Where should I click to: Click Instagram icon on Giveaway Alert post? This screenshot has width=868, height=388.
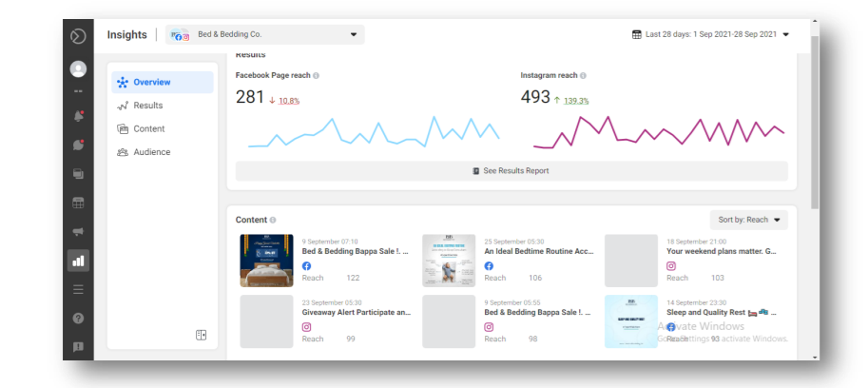(307, 327)
